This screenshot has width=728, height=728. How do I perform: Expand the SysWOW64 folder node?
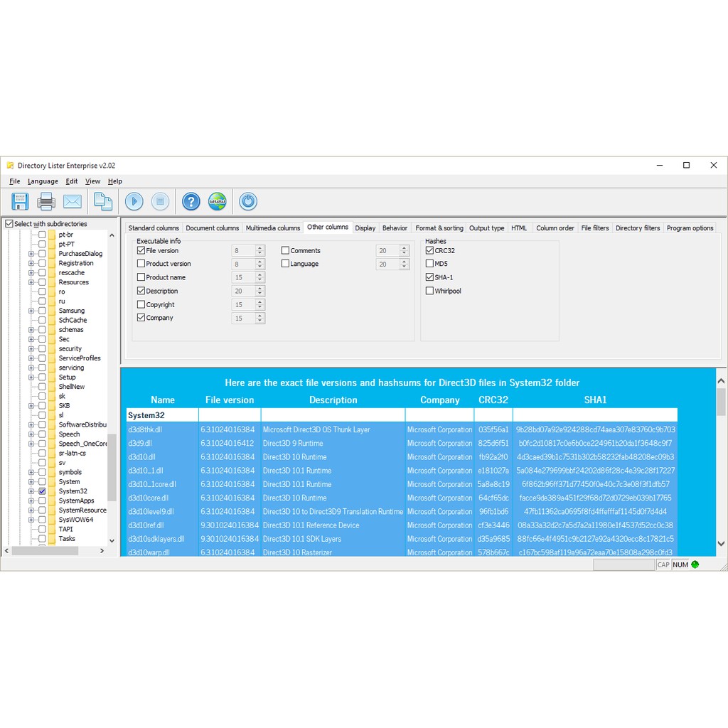click(31, 520)
